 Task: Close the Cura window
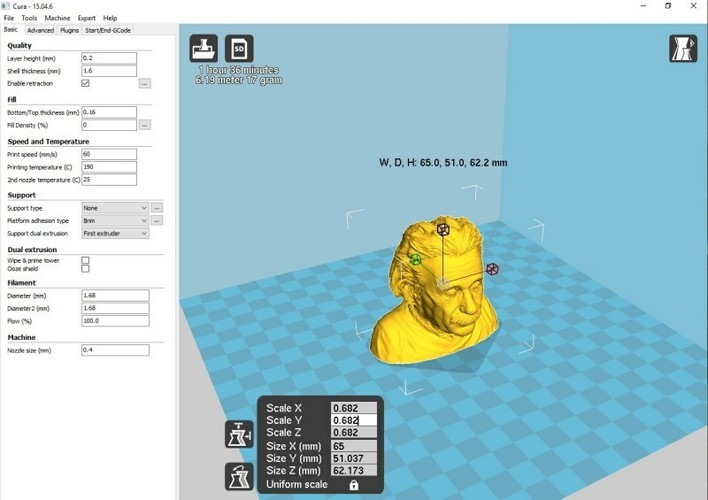[694, 6]
